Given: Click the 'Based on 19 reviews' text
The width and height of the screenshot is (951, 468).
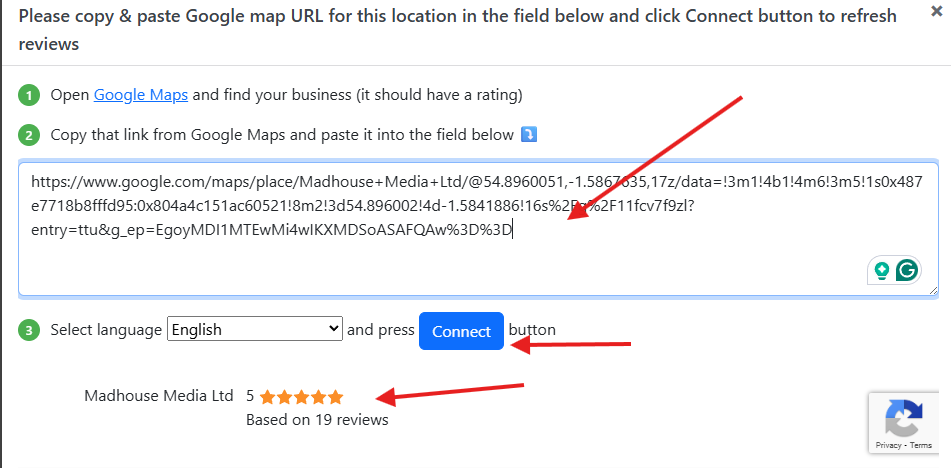Looking at the screenshot, I should [317, 420].
